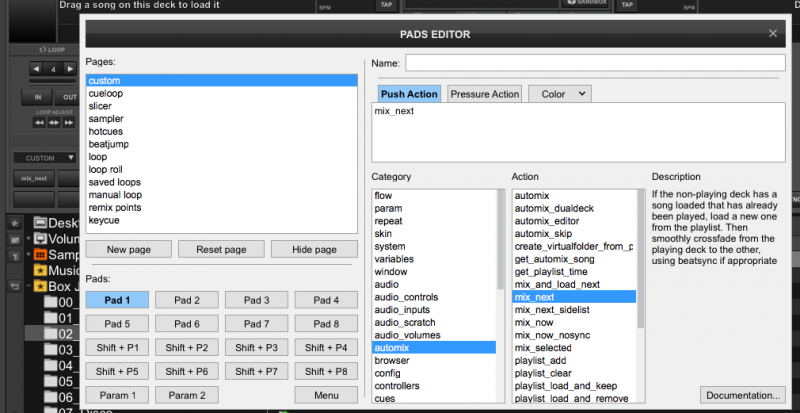800x413 pixels.
Task: Click the New page button
Action: pos(128,249)
